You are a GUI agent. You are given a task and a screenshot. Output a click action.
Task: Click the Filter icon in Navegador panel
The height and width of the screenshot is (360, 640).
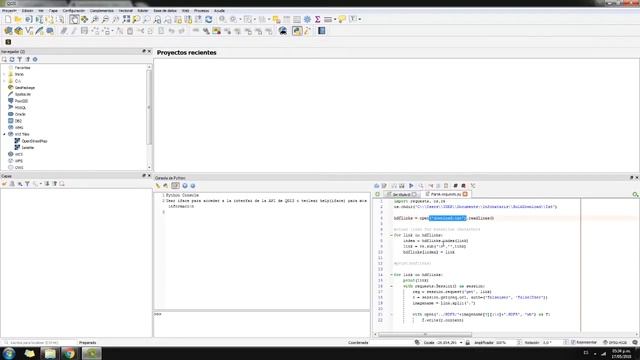click(x=20, y=59)
